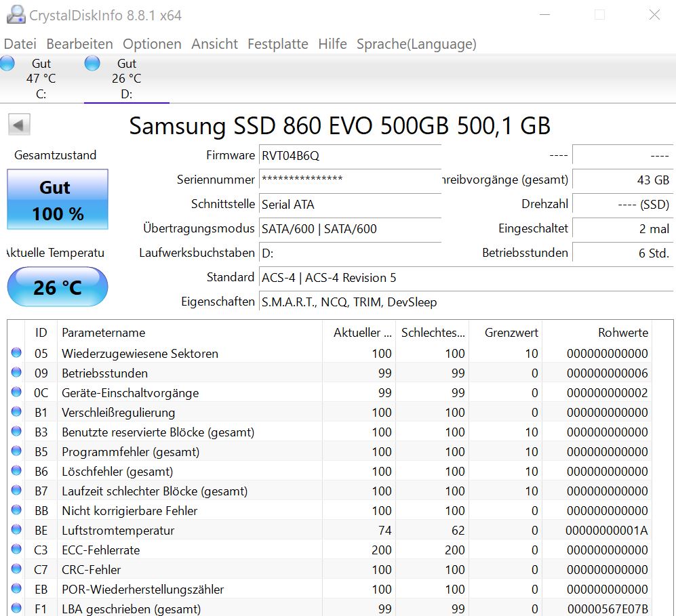This screenshot has height=616, width=676.
Task: Click the CrystalDiskInfo app icon in title bar
Action: (x=16, y=14)
